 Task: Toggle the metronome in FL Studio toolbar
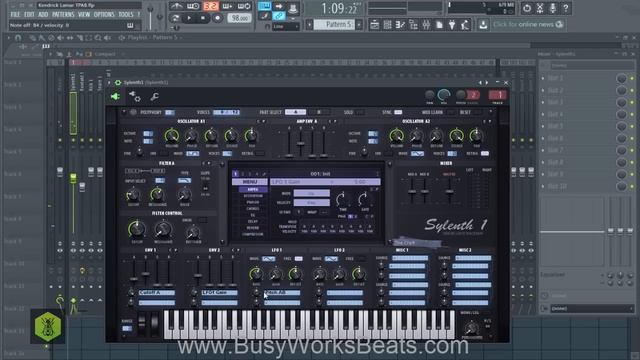click(x=176, y=6)
